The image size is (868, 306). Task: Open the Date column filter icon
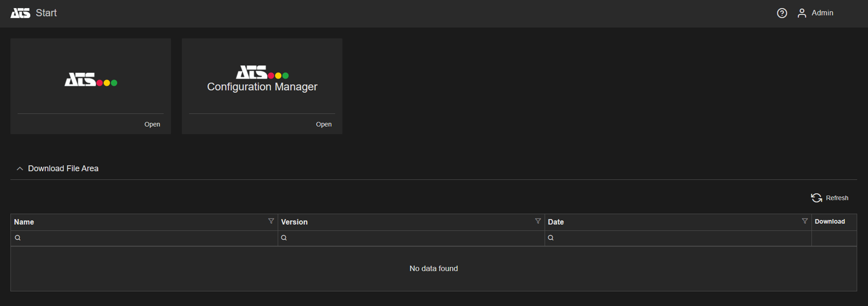pyautogui.click(x=805, y=221)
